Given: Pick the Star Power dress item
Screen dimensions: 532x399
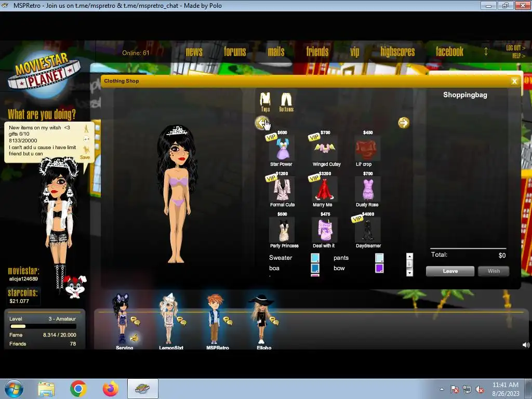Looking at the screenshot, I should pyautogui.click(x=282, y=149).
